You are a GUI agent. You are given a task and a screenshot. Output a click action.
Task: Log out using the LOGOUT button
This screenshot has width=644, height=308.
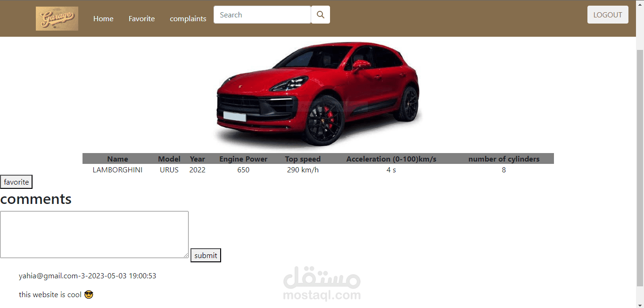tap(608, 15)
